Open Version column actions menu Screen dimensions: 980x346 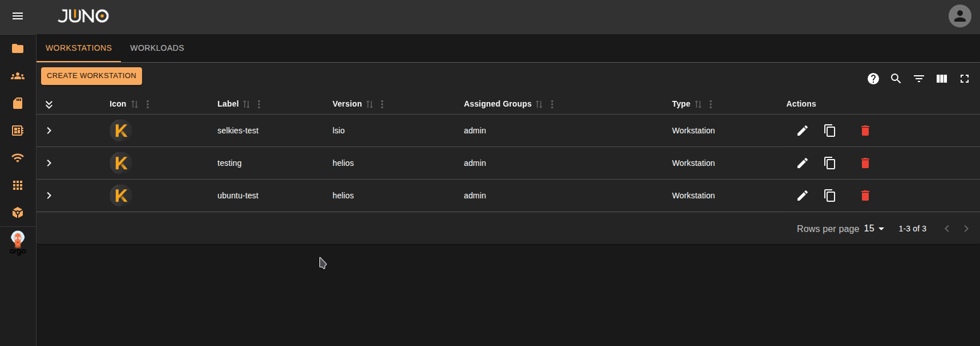[x=382, y=104]
